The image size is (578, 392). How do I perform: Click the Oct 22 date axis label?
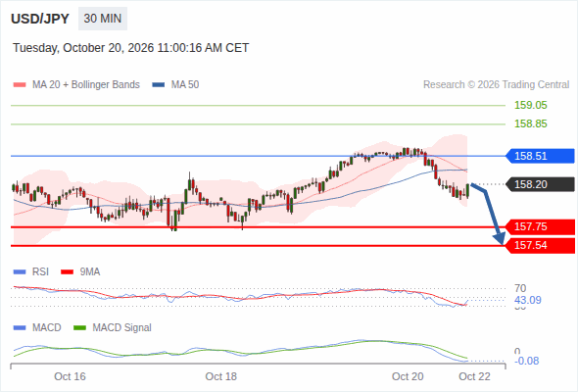pos(474,376)
